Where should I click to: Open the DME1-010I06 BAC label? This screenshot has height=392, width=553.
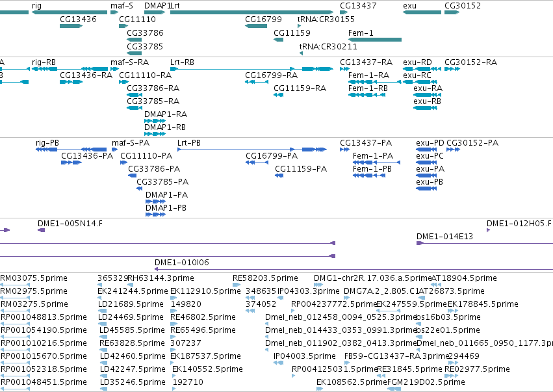pos(182,263)
